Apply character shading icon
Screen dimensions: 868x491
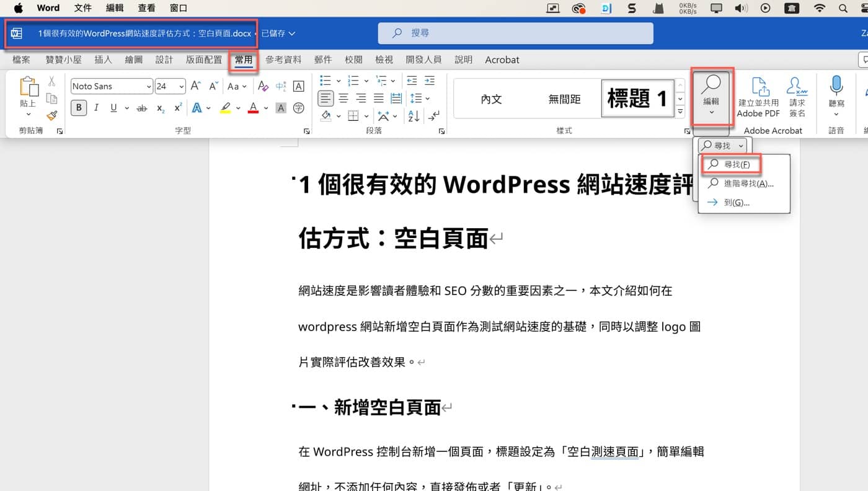click(x=281, y=108)
